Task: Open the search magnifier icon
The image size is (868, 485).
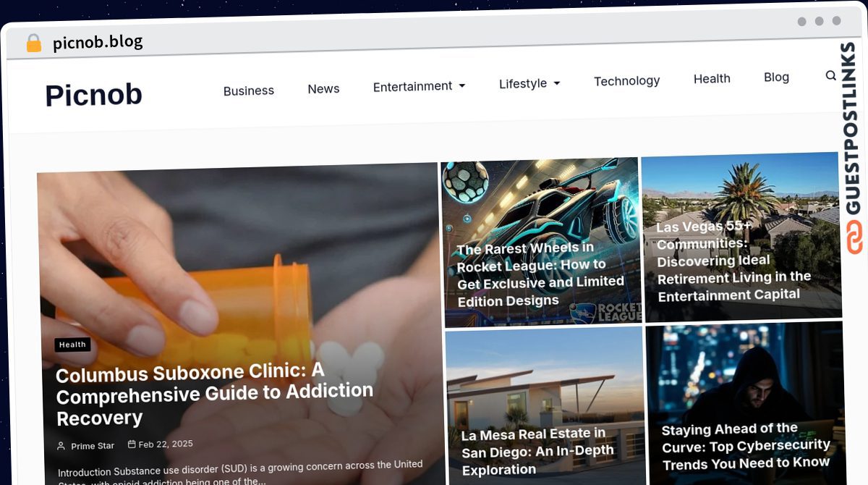Action: click(830, 75)
